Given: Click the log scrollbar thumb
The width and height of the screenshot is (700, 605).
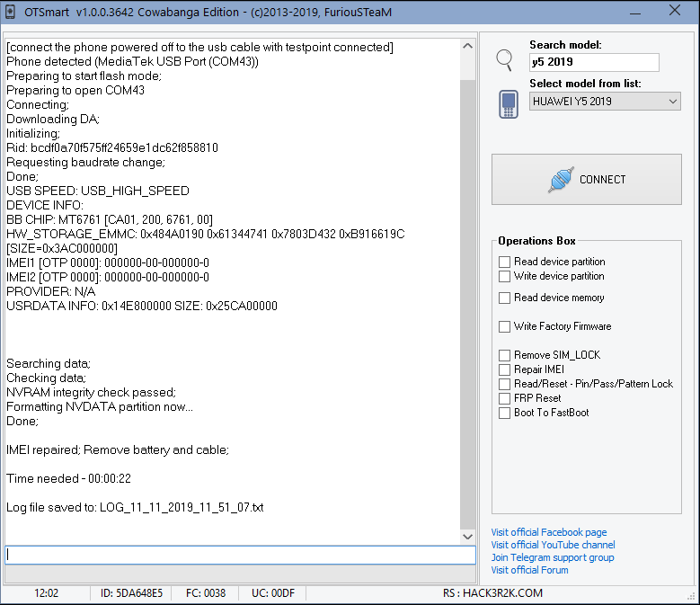Looking at the screenshot, I should click(x=467, y=67).
